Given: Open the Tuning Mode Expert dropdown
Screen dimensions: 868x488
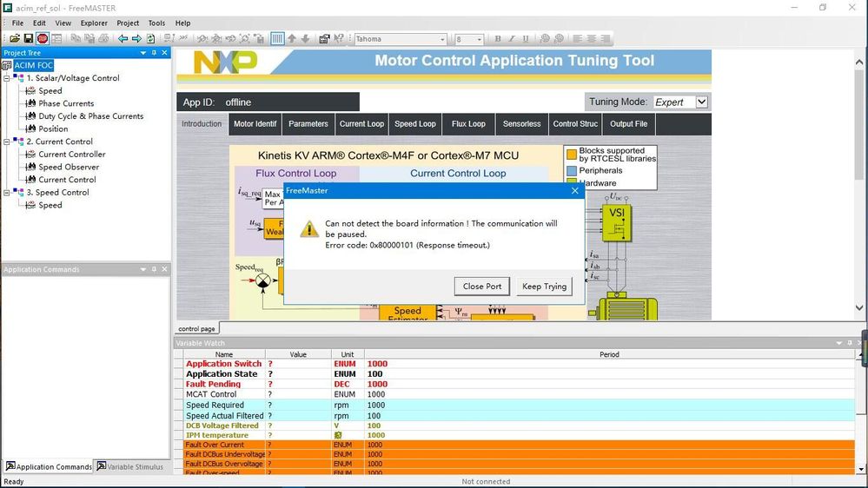Looking at the screenshot, I should (x=701, y=102).
